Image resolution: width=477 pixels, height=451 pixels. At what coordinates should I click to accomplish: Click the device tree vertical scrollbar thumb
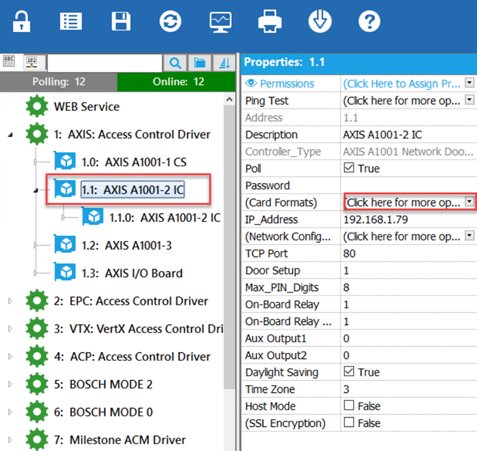pyautogui.click(x=229, y=247)
